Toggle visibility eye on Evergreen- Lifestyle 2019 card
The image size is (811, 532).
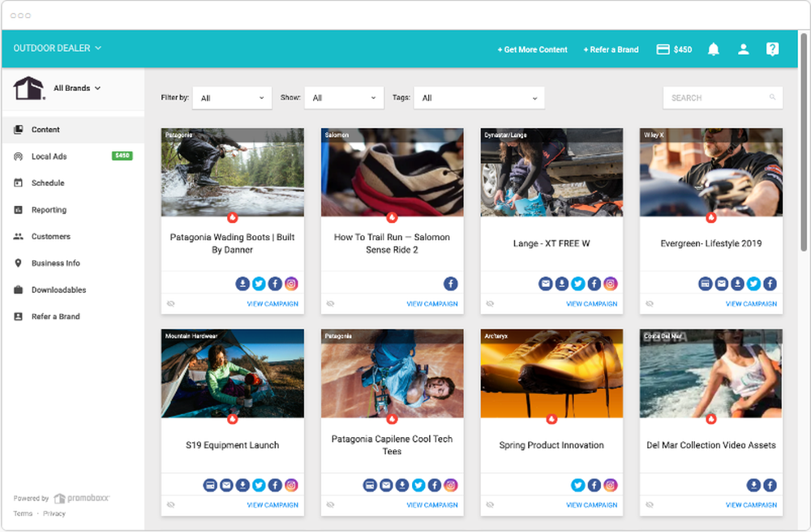coord(650,303)
